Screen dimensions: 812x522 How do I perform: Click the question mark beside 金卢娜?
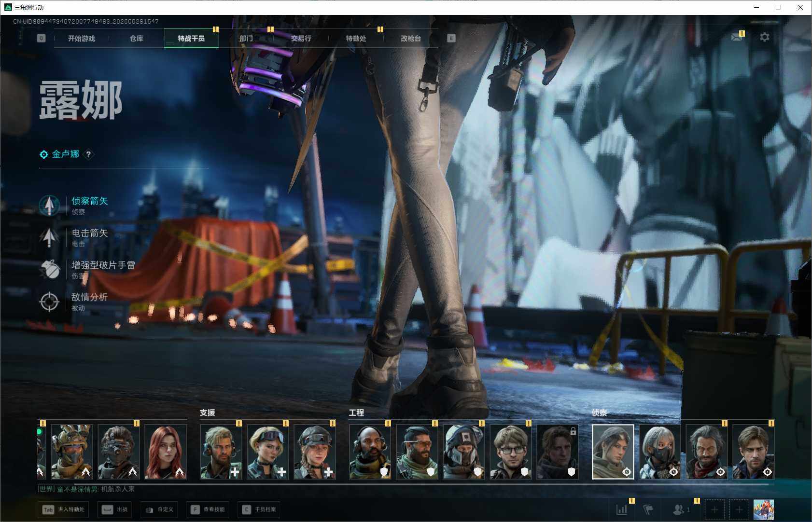[88, 154]
